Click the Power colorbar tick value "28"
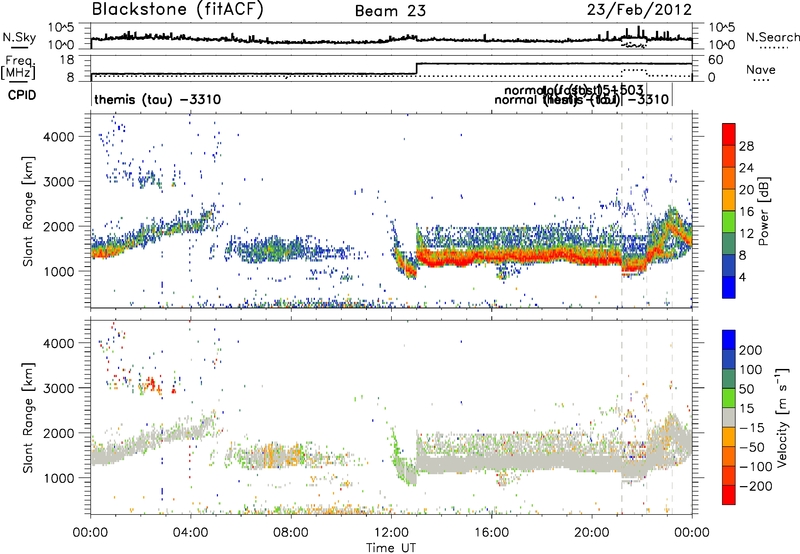Screen dimensions: 800x554 (746, 146)
